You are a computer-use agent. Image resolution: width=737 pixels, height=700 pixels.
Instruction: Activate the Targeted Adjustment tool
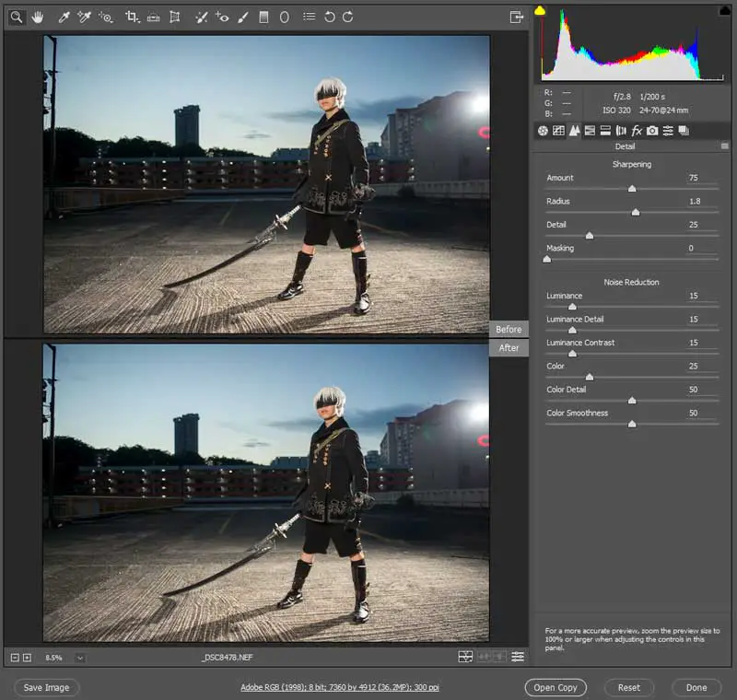(x=106, y=17)
